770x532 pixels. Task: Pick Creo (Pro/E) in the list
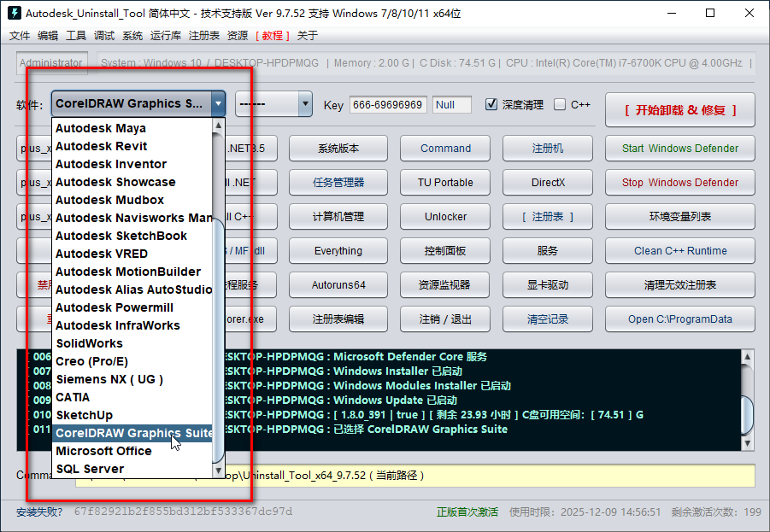[x=132, y=361]
